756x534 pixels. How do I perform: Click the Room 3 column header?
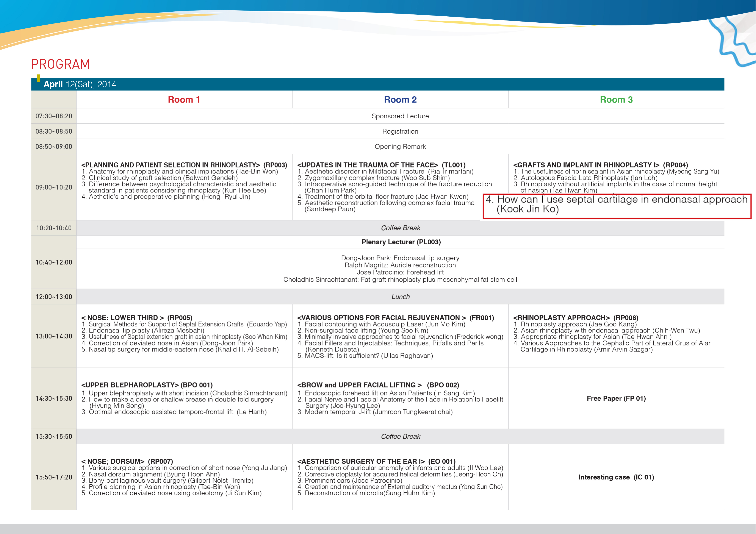point(616,99)
